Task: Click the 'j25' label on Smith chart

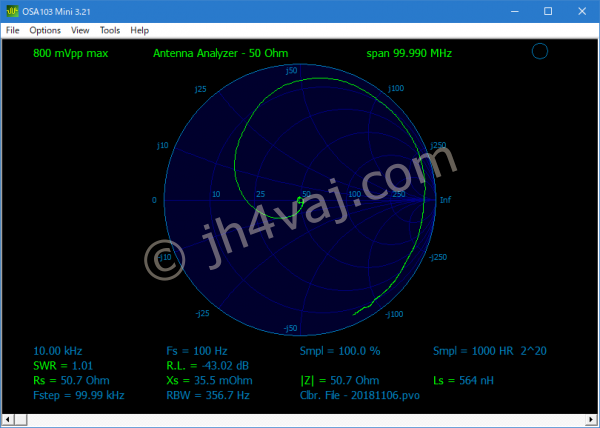Action: pos(201,89)
